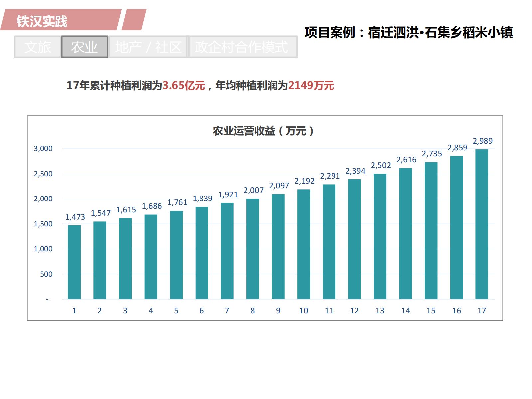Click y-axis label 2,000

[43, 199]
